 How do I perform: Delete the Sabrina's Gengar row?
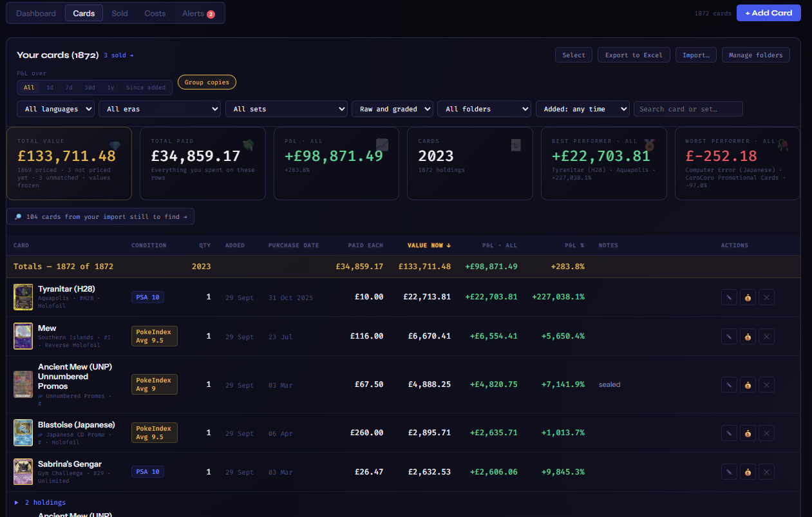766,472
